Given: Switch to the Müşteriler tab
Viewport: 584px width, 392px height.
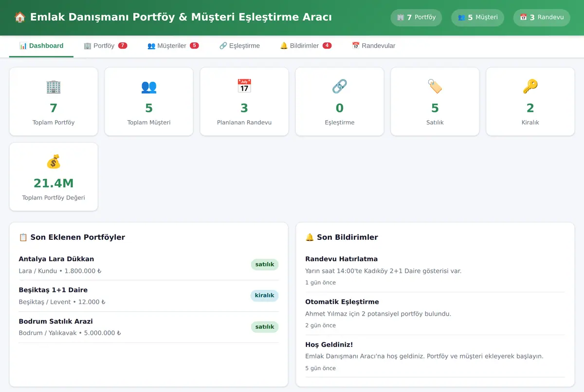Looking at the screenshot, I should pyautogui.click(x=173, y=46).
